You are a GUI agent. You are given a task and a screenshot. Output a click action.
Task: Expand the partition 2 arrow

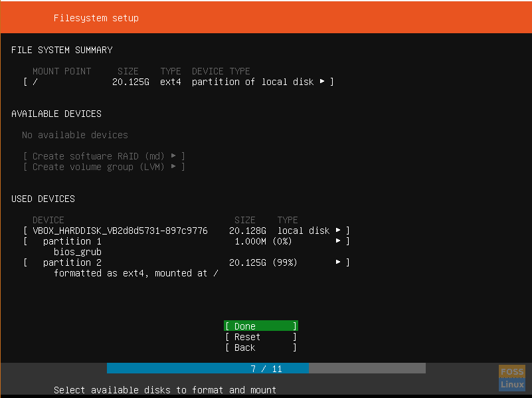click(x=338, y=262)
